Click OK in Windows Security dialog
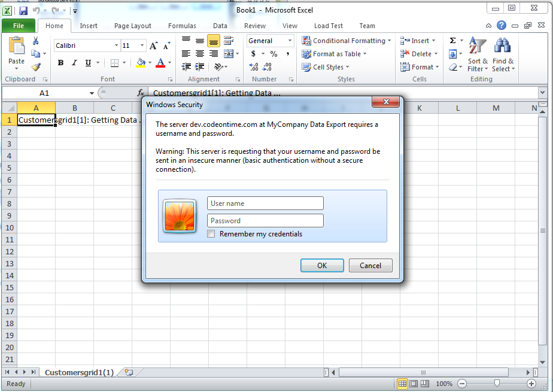Viewport: 553px width, 392px height. pyautogui.click(x=322, y=266)
